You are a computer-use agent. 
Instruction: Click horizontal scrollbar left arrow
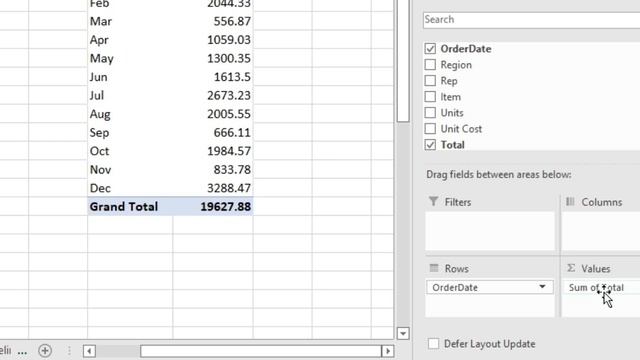(89, 351)
